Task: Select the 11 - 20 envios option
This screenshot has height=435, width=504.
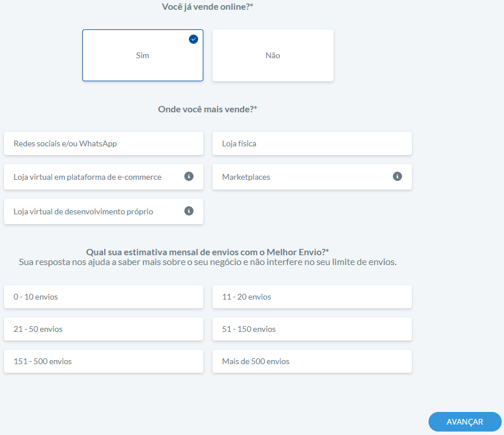Action: [x=312, y=297]
